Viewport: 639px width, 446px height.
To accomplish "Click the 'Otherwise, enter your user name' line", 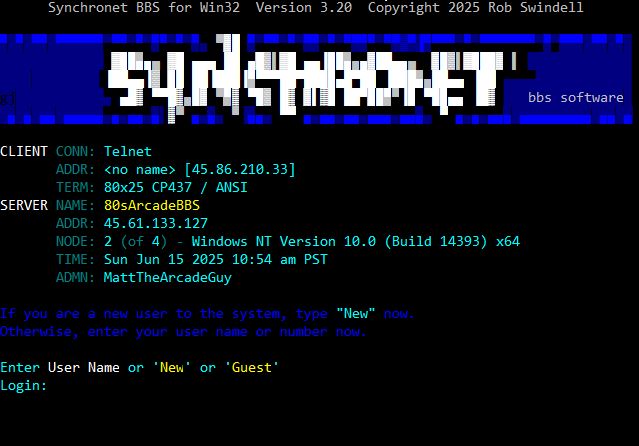I will tap(183, 331).
